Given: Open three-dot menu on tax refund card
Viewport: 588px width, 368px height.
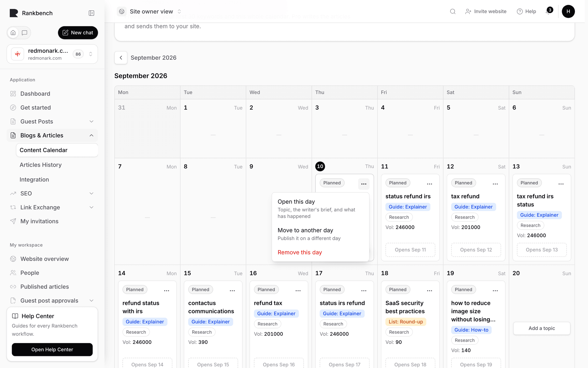Looking at the screenshot, I should pos(495,184).
